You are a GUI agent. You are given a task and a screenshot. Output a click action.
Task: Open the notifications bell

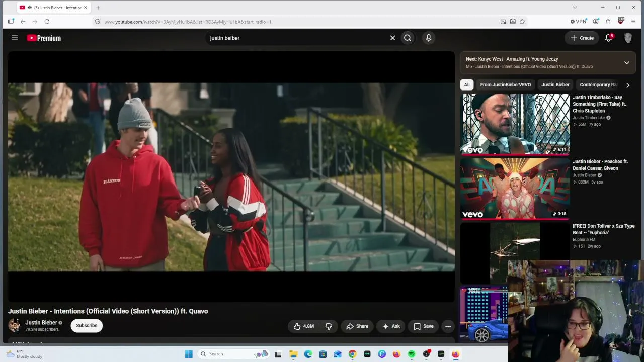[x=608, y=38]
